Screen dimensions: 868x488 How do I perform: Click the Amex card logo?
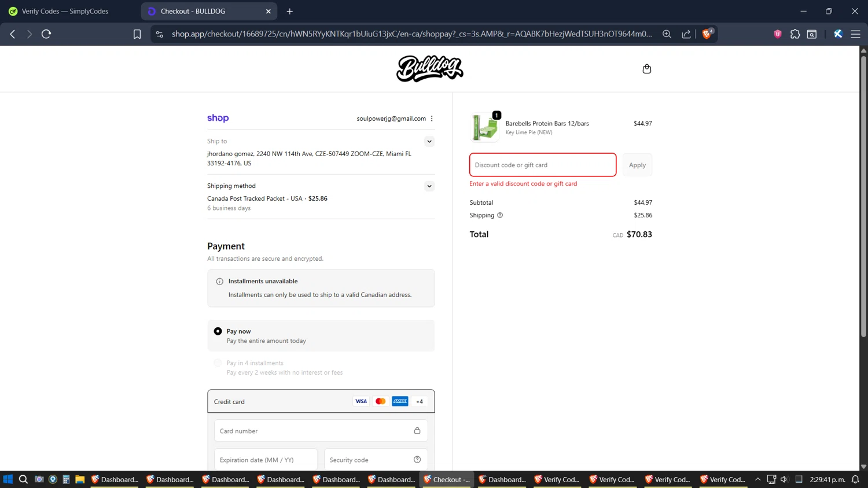click(x=400, y=401)
